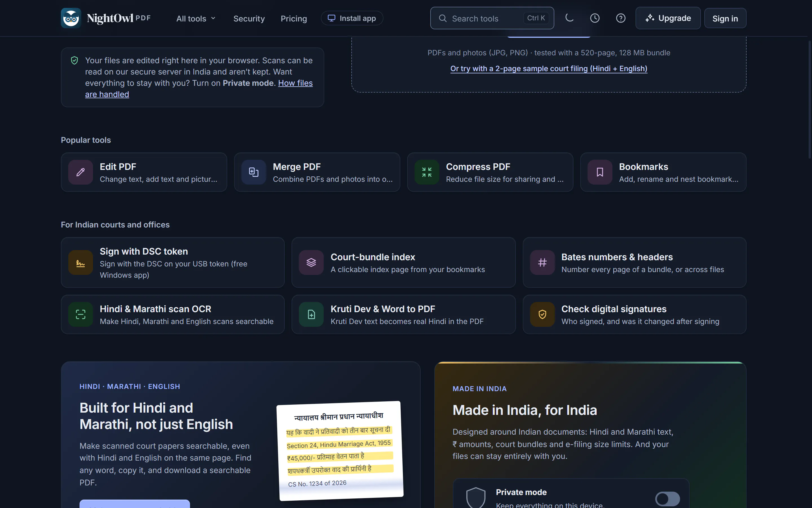Click the Install app button
The height and width of the screenshot is (508, 812).
[352, 18]
